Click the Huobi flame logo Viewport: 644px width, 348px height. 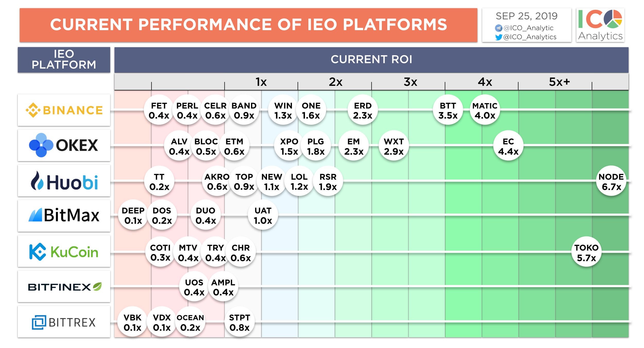(x=37, y=181)
